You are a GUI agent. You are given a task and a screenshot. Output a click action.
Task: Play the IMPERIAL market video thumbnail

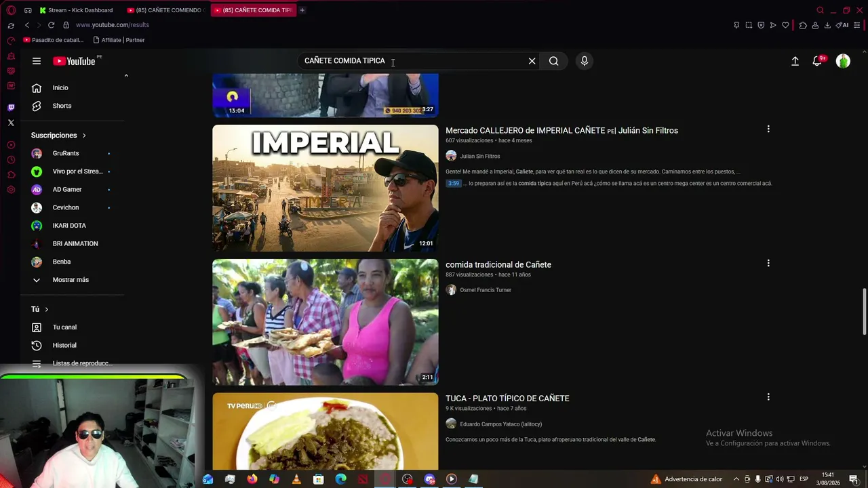[325, 188]
